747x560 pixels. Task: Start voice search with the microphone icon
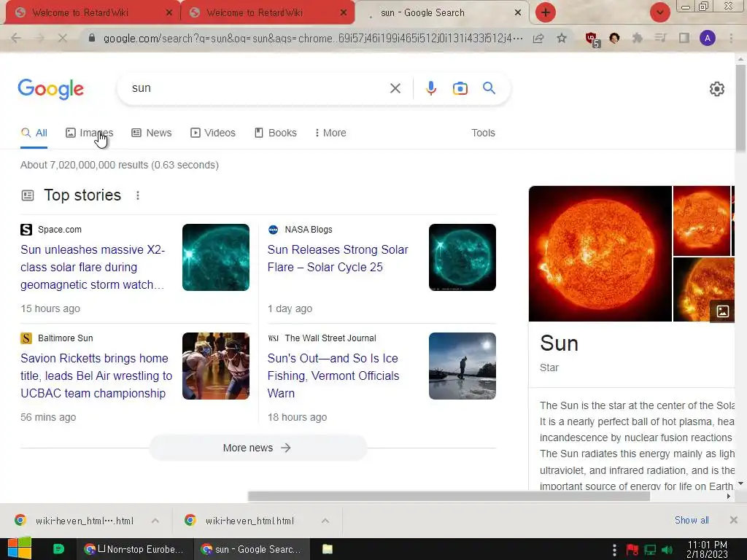click(431, 88)
